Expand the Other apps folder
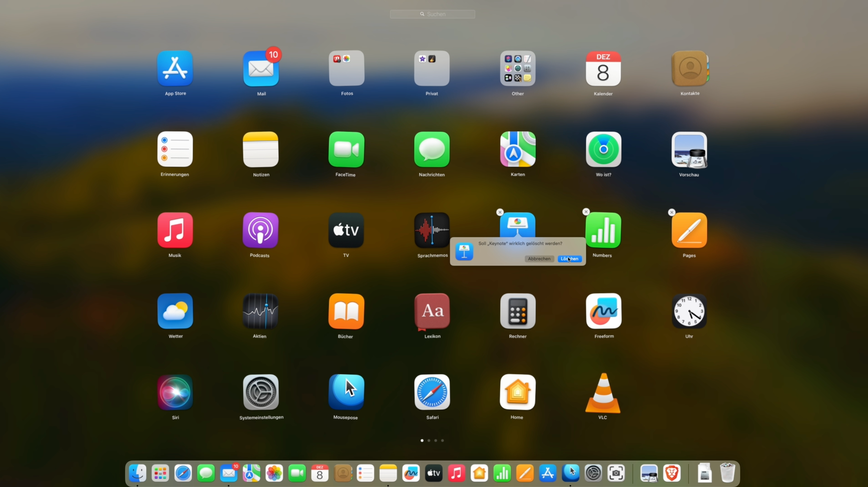Screen dimensions: 868x487 pos(518,68)
